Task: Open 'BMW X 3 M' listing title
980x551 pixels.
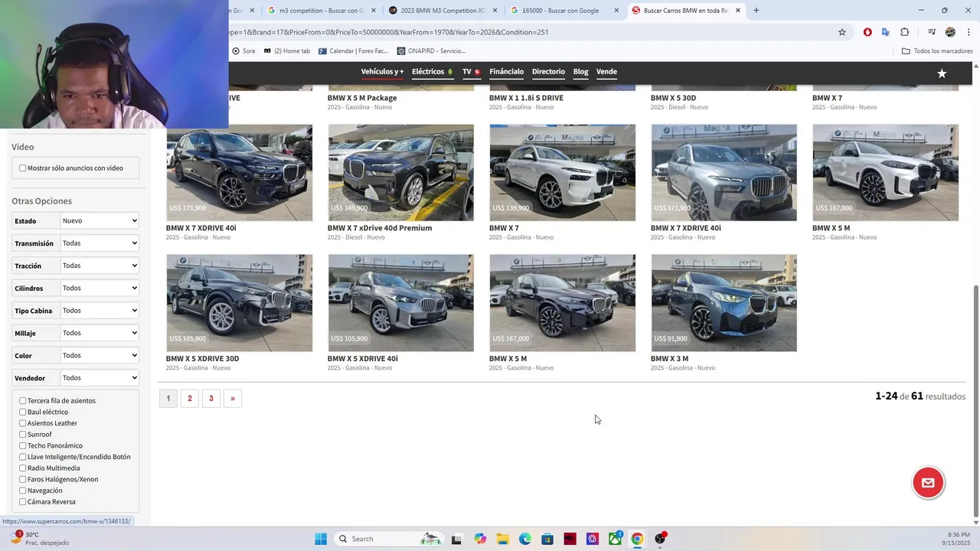Action: (x=669, y=359)
